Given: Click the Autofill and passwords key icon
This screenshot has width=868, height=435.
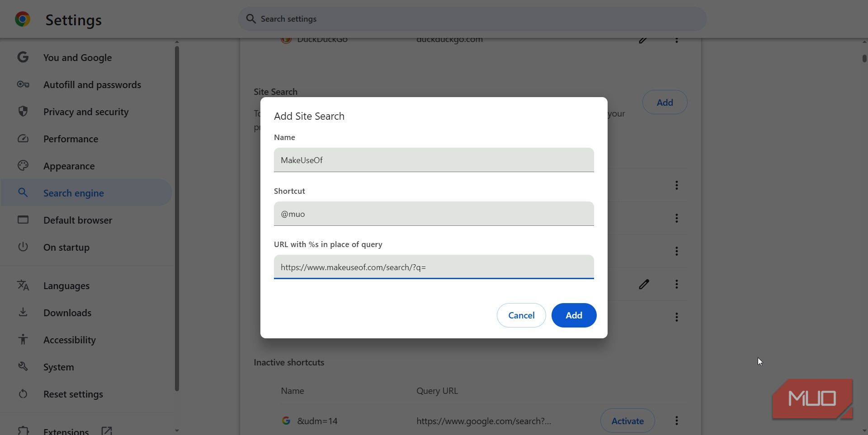Looking at the screenshot, I should (23, 84).
